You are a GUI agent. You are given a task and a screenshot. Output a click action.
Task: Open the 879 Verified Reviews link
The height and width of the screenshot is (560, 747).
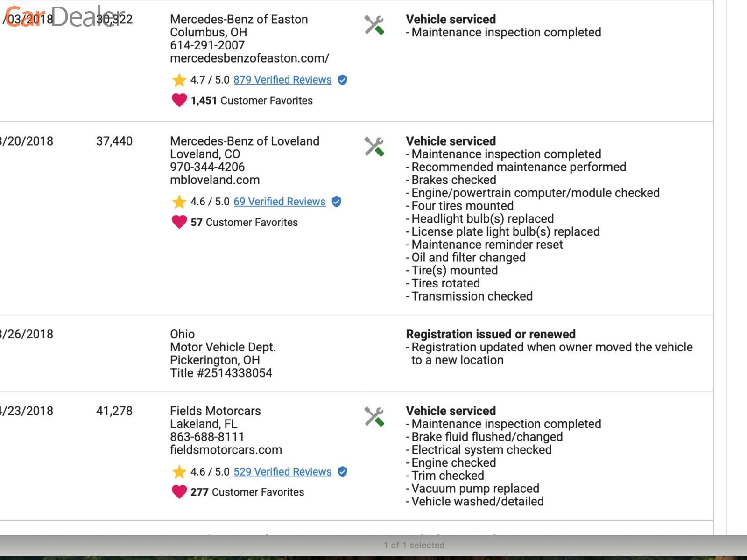coord(282,80)
